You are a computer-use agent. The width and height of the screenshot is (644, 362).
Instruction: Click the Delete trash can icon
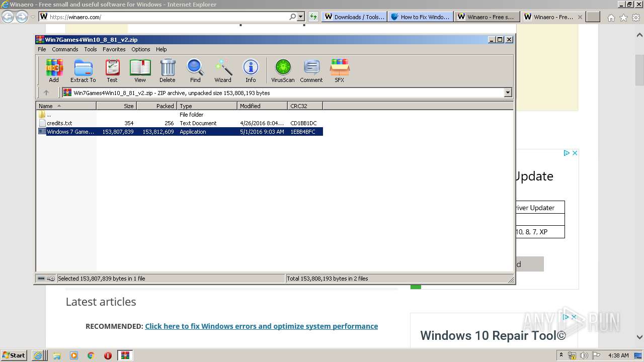168,70
